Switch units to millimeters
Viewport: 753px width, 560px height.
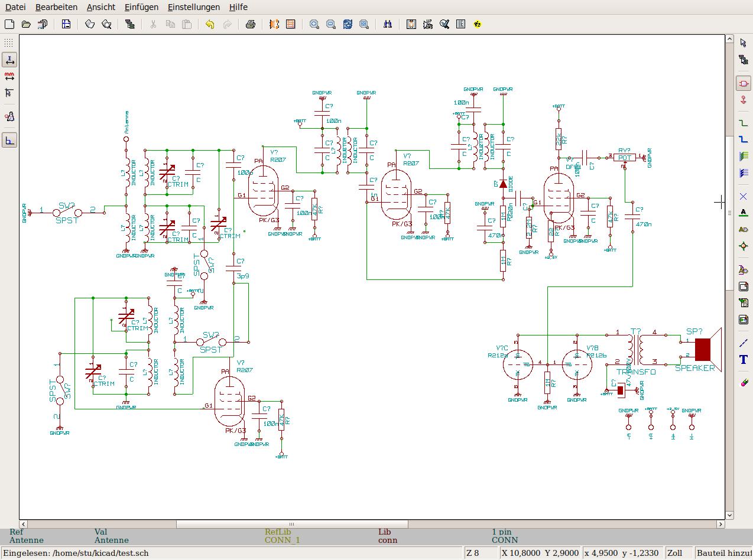point(9,76)
